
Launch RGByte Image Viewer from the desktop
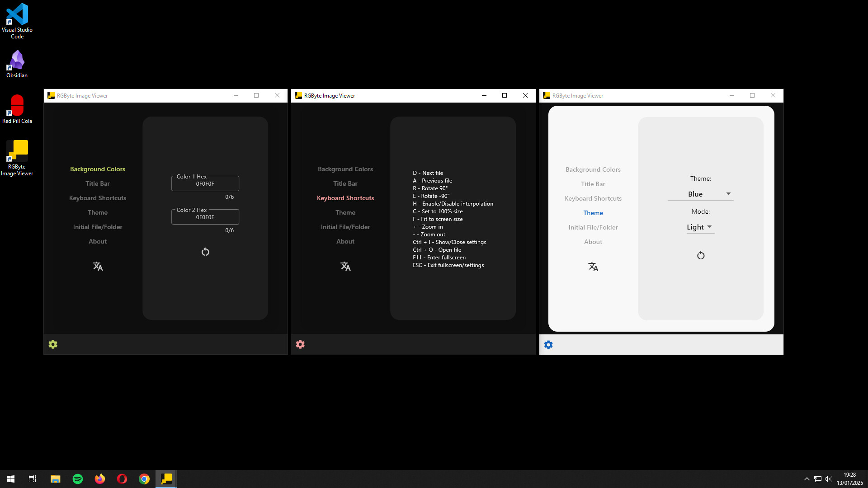[17, 149]
